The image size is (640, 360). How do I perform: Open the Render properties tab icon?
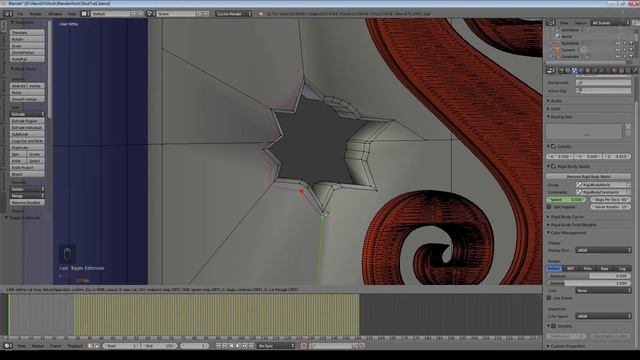561,71
